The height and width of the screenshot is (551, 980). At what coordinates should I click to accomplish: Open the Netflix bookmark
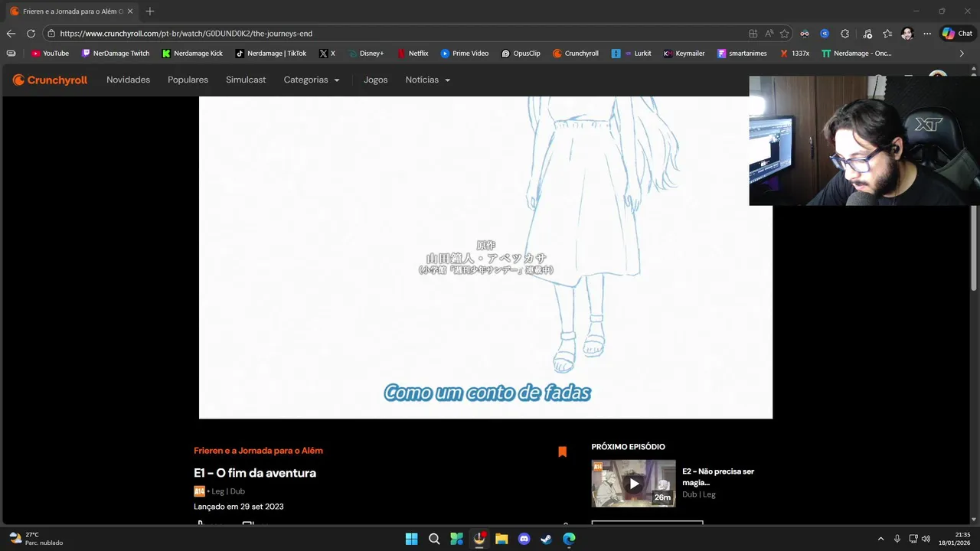[413, 54]
